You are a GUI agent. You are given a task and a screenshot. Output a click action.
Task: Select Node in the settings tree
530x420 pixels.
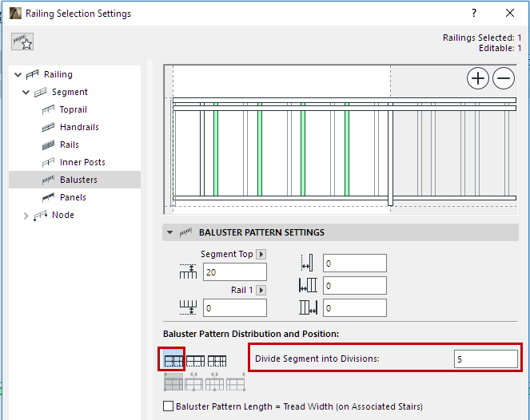pos(63,215)
